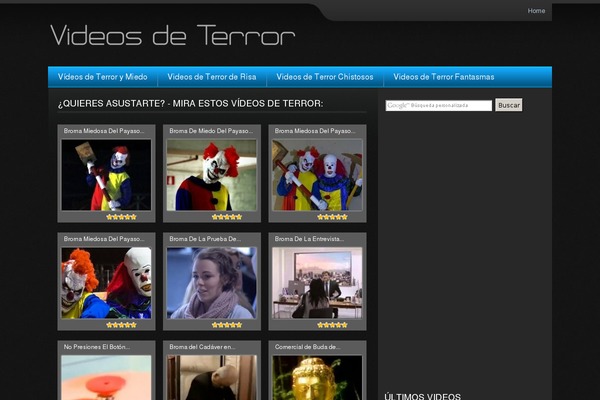Click stars below the two-clowns-with-mallets video
Image resolution: width=600 pixels, height=400 pixels.
click(x=332, y=217)
